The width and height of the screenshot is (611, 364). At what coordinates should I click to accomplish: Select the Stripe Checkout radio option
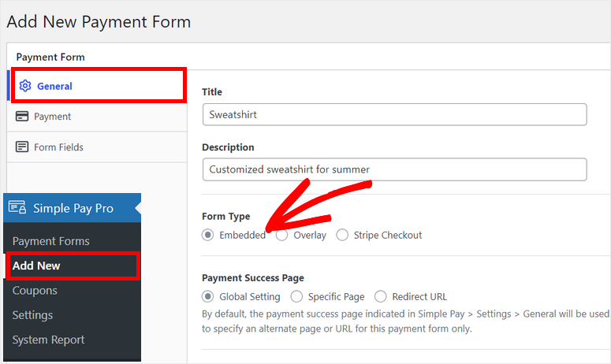pos(342,235)
